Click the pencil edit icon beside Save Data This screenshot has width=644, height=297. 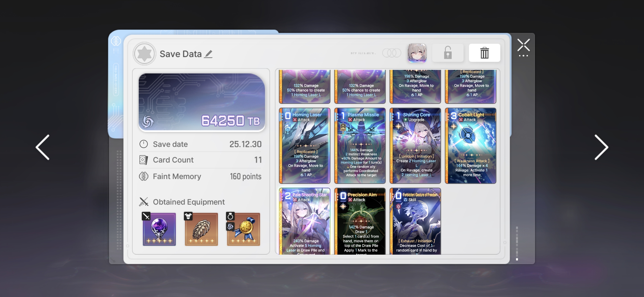pyautogui.click(x=208, y=54)
